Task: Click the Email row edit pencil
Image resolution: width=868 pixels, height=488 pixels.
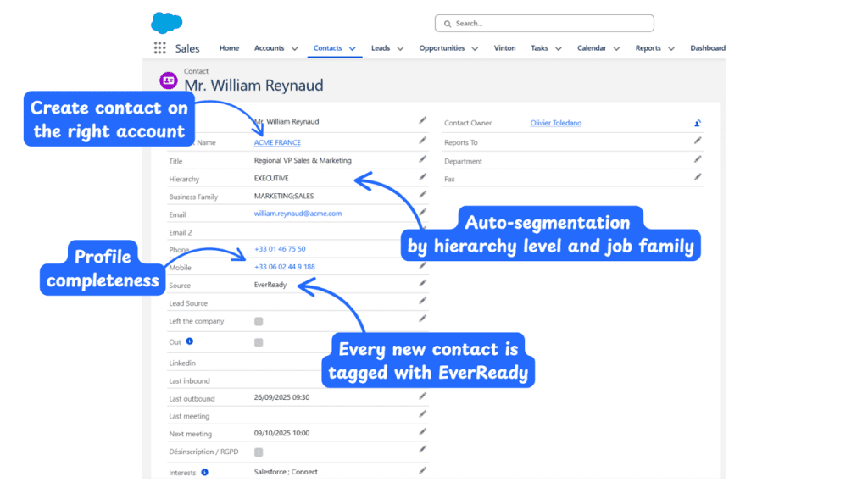Action: (x=422, y=212)
